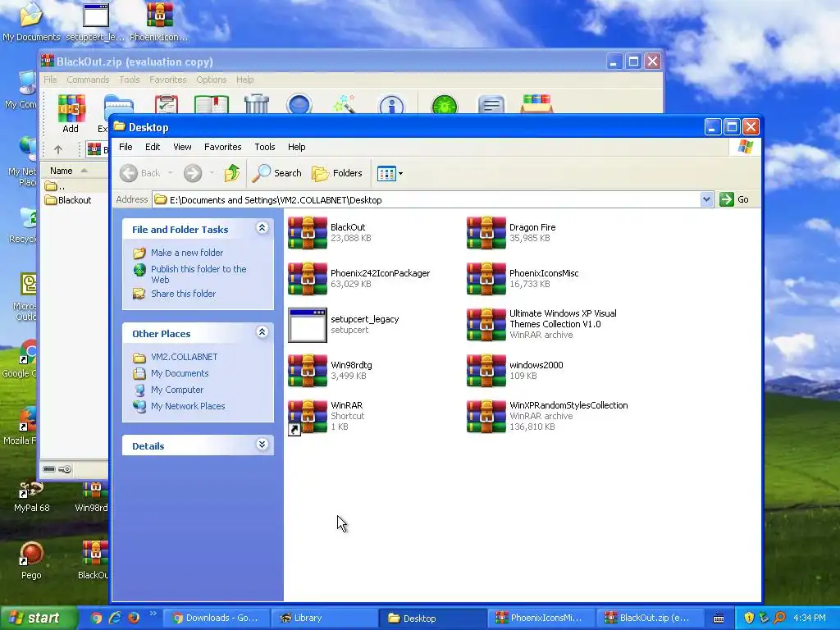Click the Wizard wand icon in WinRAR
Image resolution: width=840 pixels, height=630 pixels.
[x=345, y=103]
